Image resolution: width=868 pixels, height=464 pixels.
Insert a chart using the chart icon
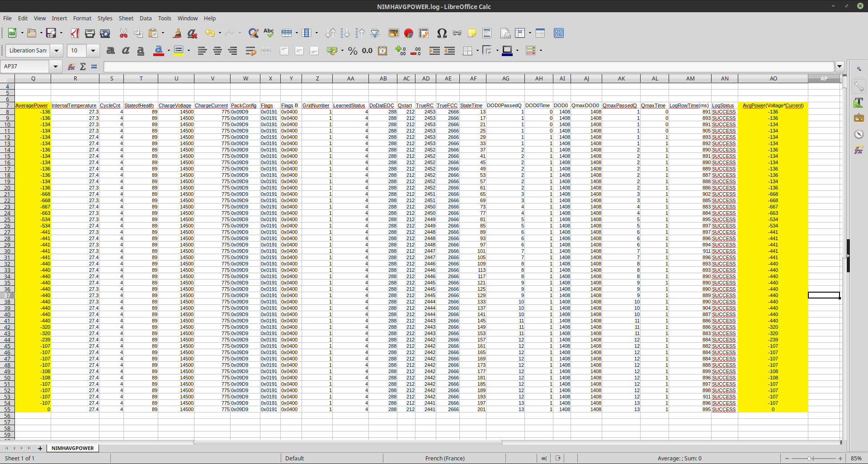click(409, 33)
